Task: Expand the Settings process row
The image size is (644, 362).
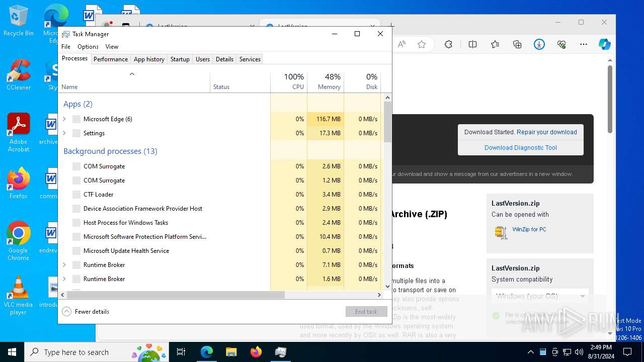Action: pyautogui.click(x=64, y=133)
